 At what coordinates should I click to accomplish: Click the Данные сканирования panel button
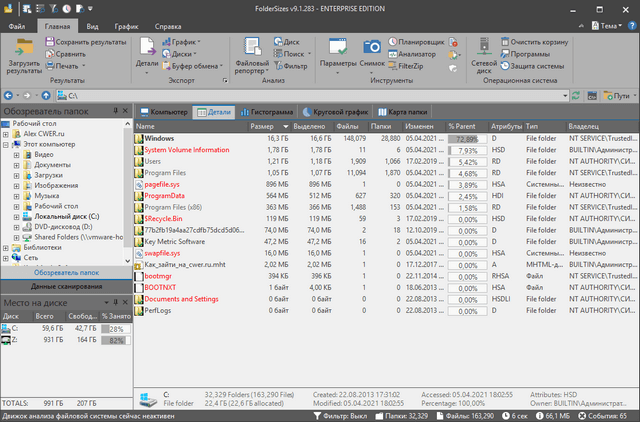pos(65,286)
